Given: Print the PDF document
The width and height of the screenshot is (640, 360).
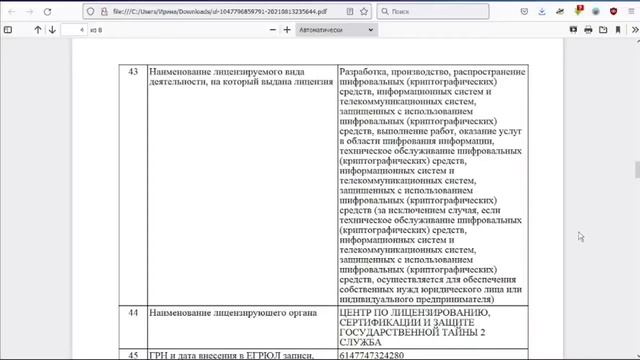Looking at the screenshot, I should click(x=588, y=30).
